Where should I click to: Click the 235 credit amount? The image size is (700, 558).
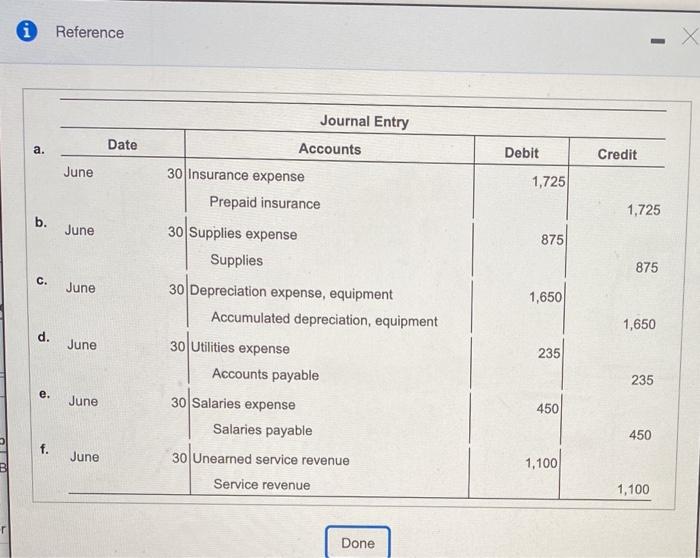[642, 380]
